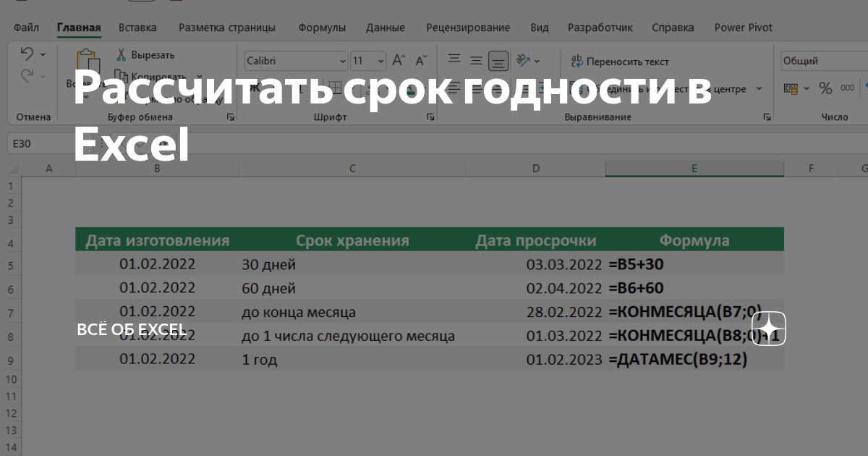
Task: Select column D header
Action: (536, 169)
